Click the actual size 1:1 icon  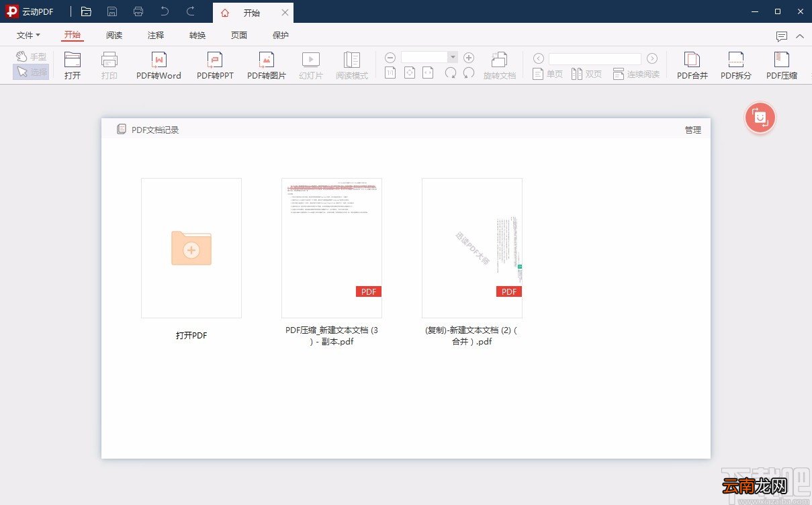click(x=390, y=73)
